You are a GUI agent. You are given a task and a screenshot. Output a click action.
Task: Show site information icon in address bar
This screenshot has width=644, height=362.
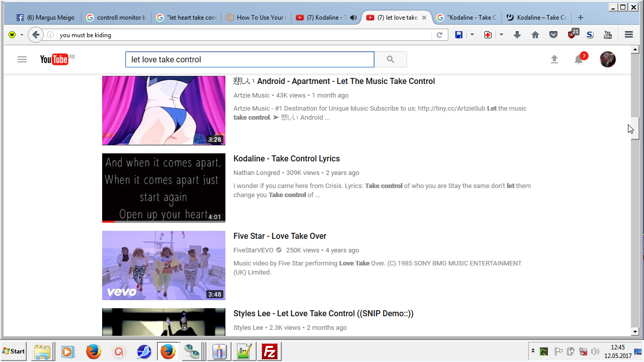click(x=50, y=35)
